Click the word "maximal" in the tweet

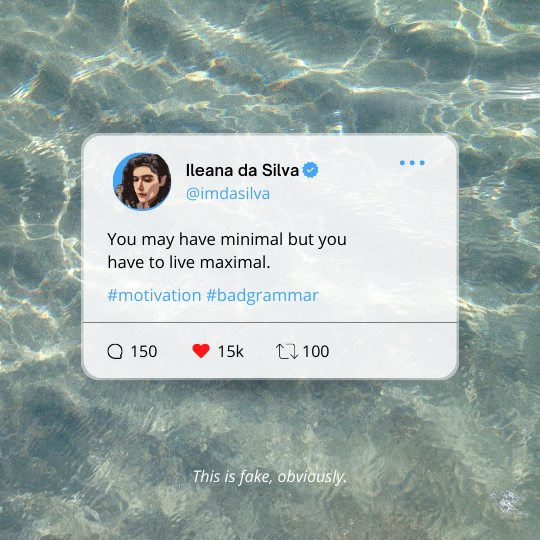(x=233, y=262)
